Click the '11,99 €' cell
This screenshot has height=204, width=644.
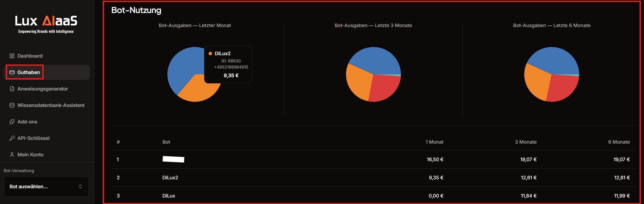click(622, 196)
